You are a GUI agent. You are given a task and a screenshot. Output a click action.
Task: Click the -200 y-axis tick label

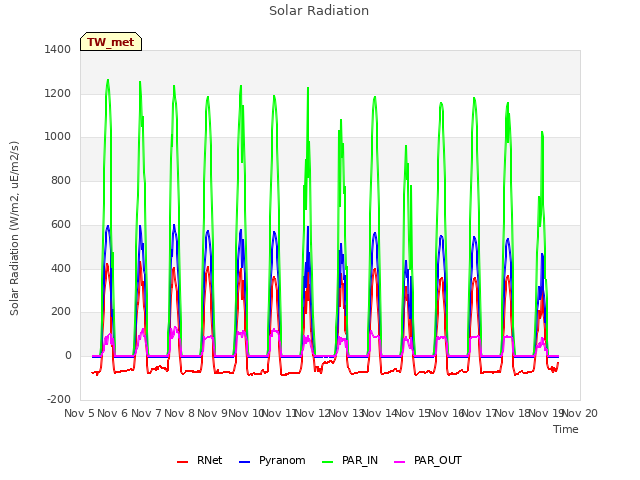(59, 399)
